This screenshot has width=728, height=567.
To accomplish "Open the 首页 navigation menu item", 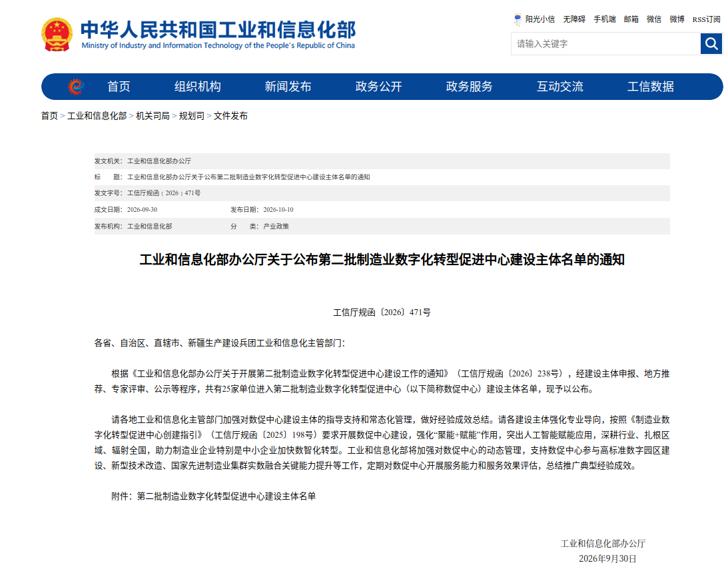I will pos(119,87).
